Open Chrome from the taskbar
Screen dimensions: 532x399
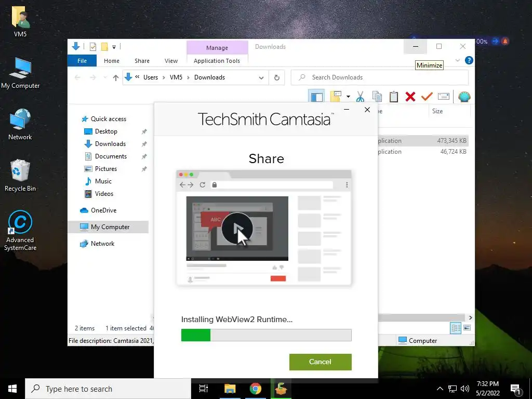click(x=255, y=389)
